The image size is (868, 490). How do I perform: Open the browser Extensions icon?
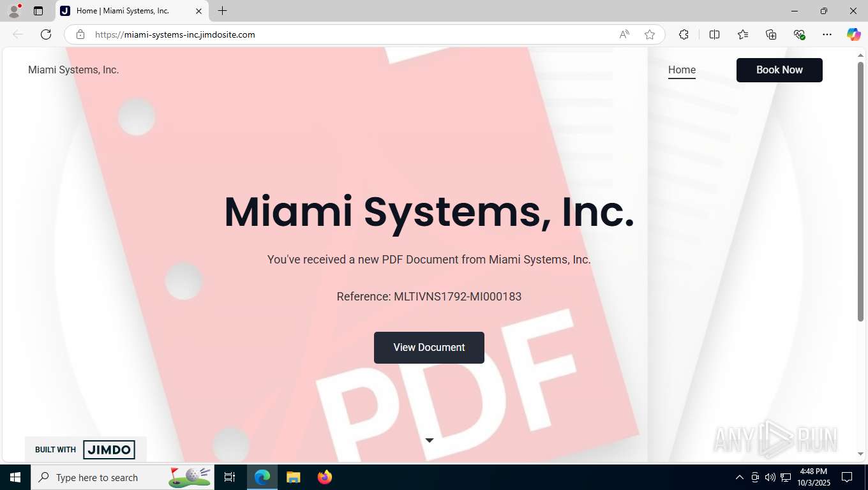click(684, 34)
